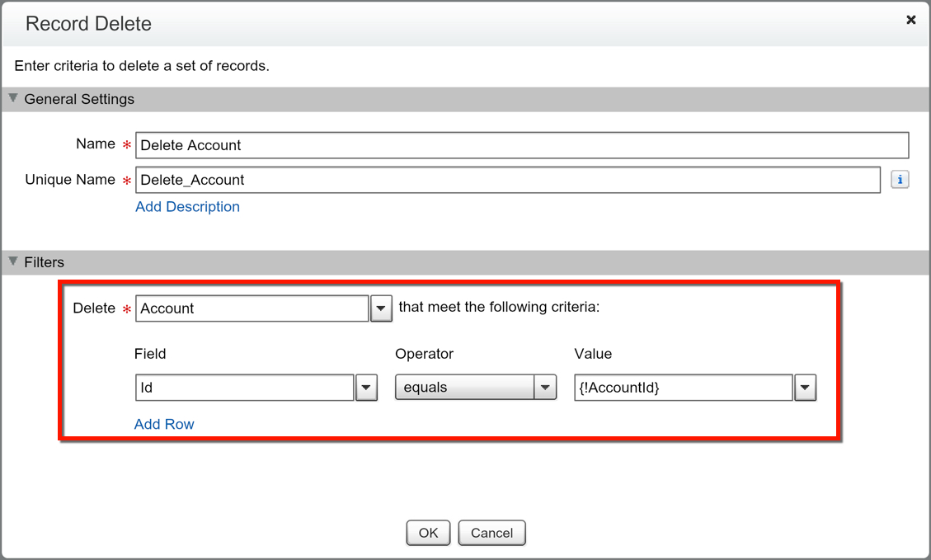
Task: Open the Field dropdown arrow next to Id
Action: point(367,388)
